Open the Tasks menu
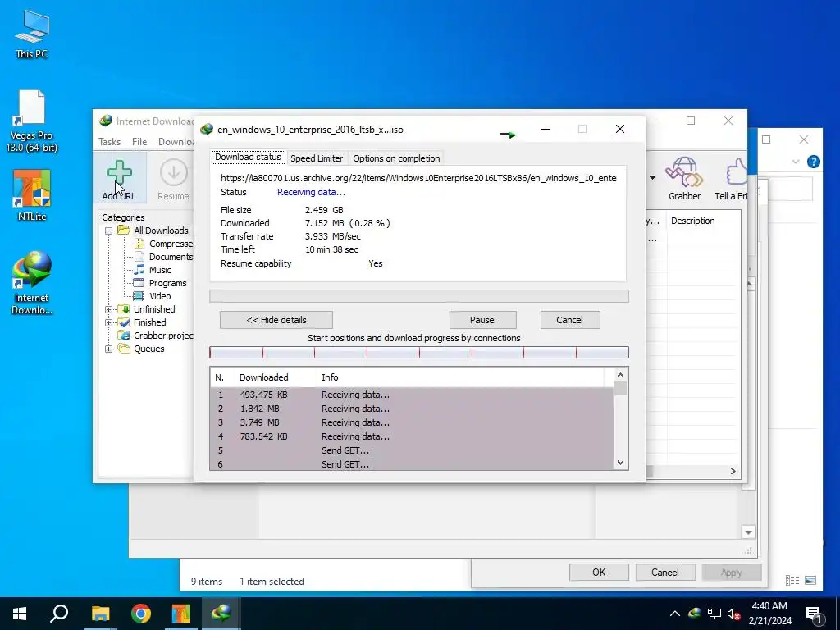840x630 pixels. [109, 142]
